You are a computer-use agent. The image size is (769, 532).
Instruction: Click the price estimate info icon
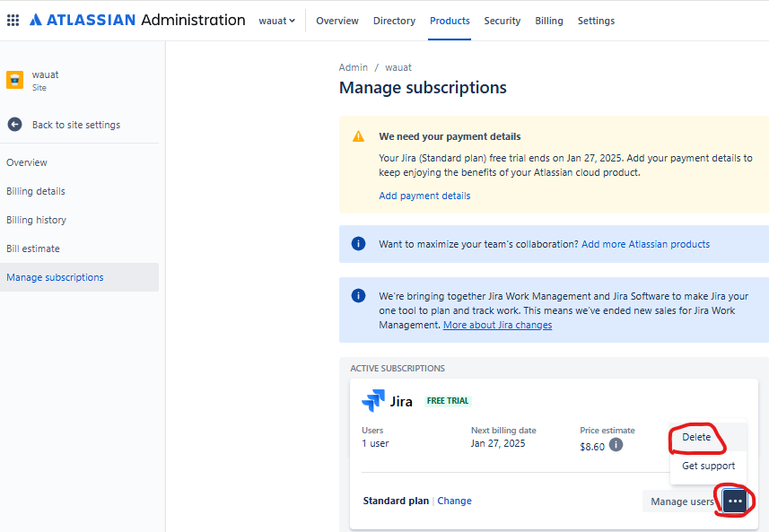tap(616, 445)
